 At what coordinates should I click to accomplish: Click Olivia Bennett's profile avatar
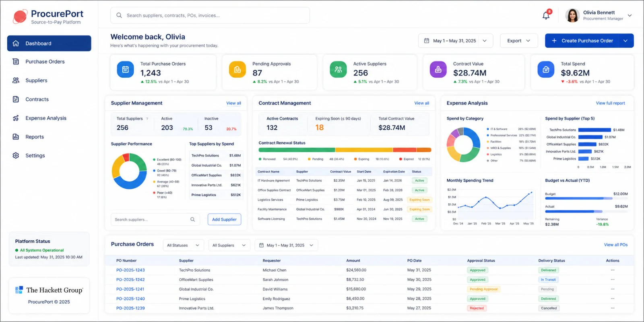[572, 15]
